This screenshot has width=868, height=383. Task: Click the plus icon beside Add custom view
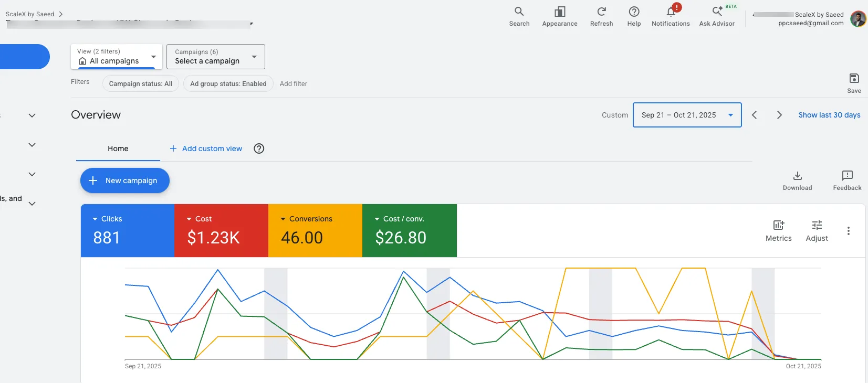pos(173,148)
